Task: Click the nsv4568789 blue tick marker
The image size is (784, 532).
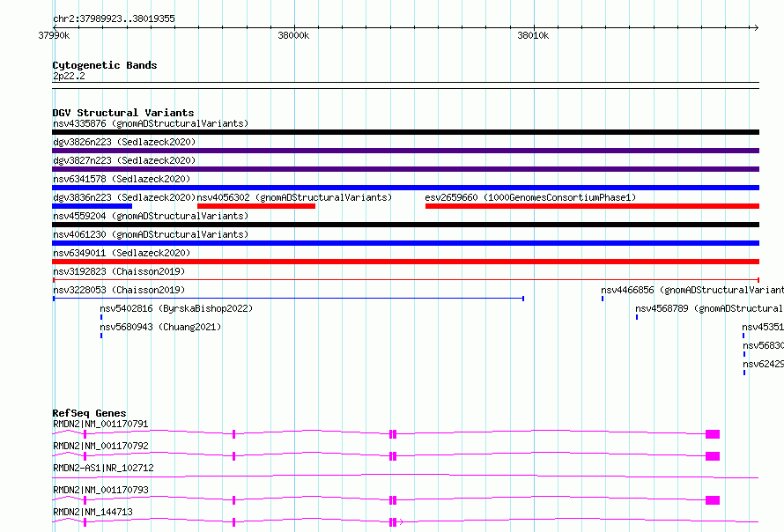Action: pyautogui.click(x=637, y=317)
